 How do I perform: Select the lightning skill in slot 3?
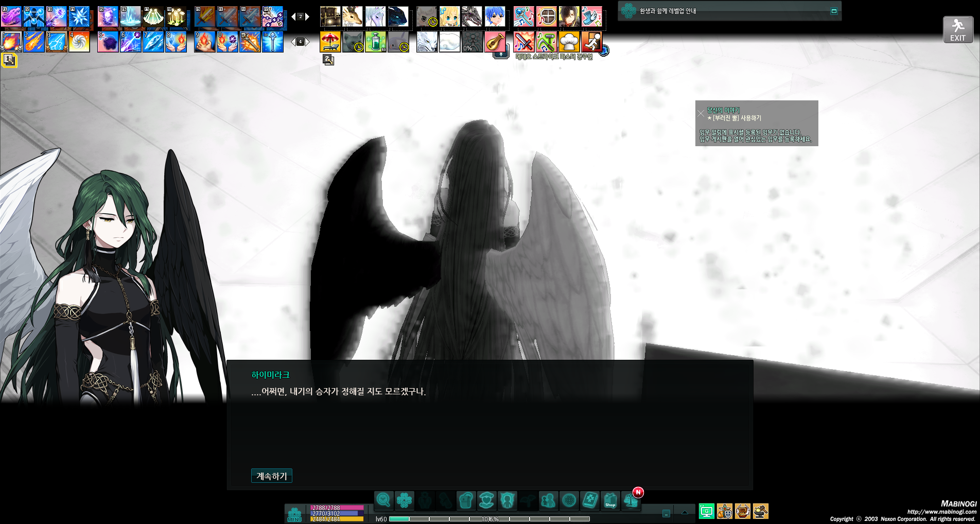point(57,42)
